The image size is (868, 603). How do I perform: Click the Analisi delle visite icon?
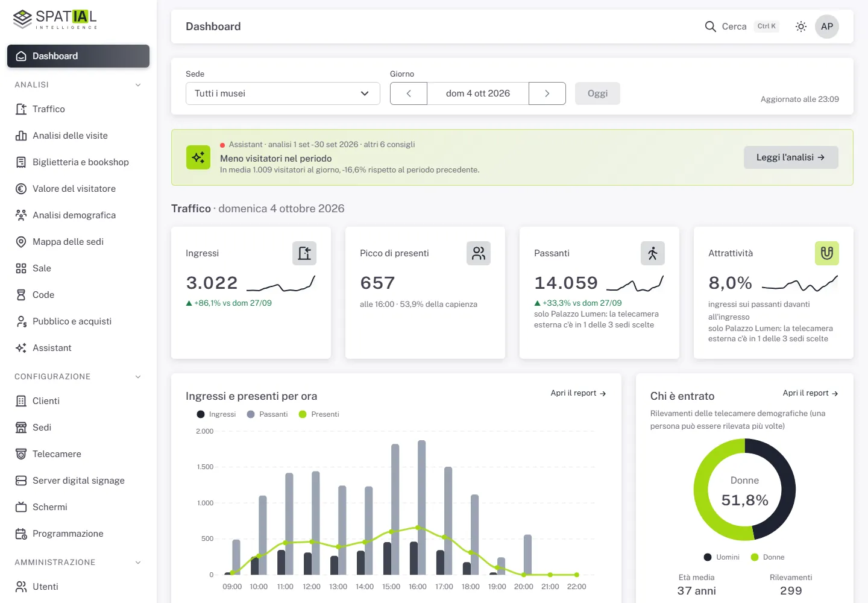point(21,136)
